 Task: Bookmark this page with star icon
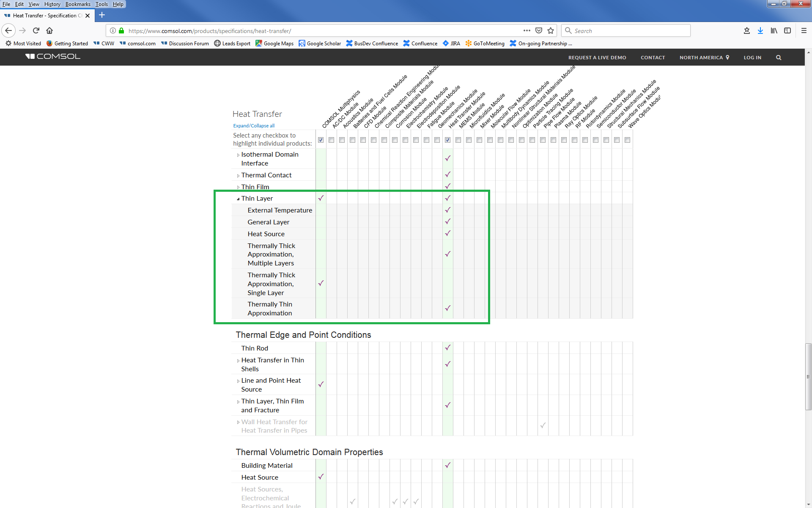(551, 30)
